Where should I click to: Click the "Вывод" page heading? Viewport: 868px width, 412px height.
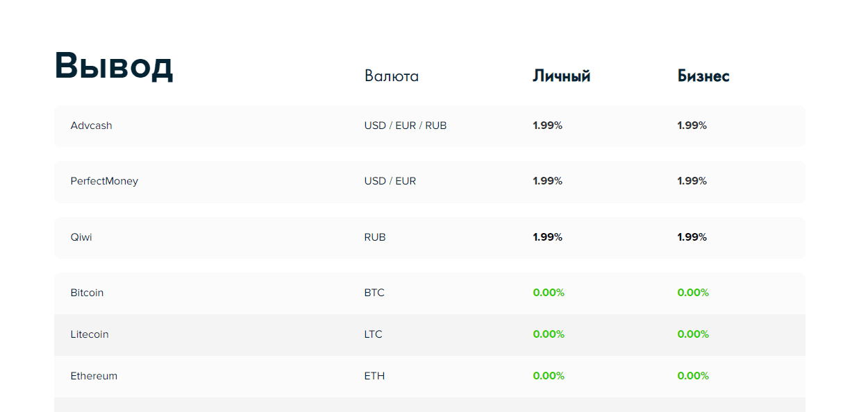point(114,67)
